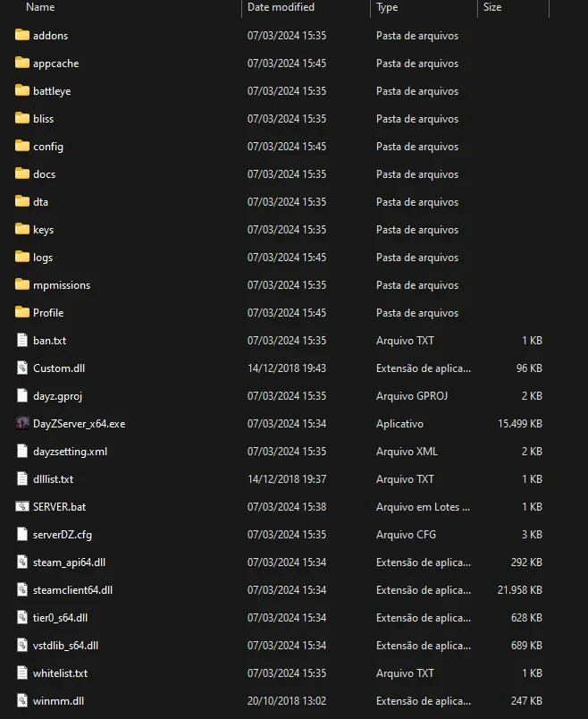Image resolution: width=588 pixels, height=719 pixels.
Task: Click the Profile folder icon
Action: pos(22,312)
